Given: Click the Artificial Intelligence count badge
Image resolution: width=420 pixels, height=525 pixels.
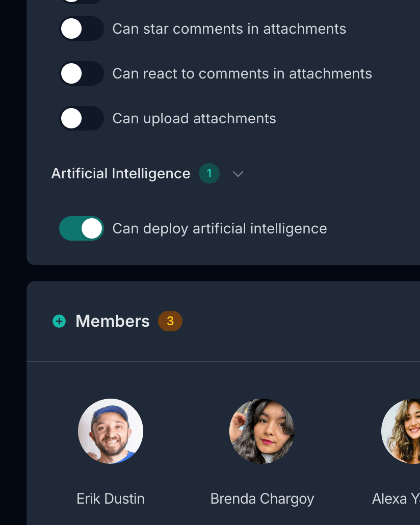Looking at the screenshot, I should coord(209,174).
